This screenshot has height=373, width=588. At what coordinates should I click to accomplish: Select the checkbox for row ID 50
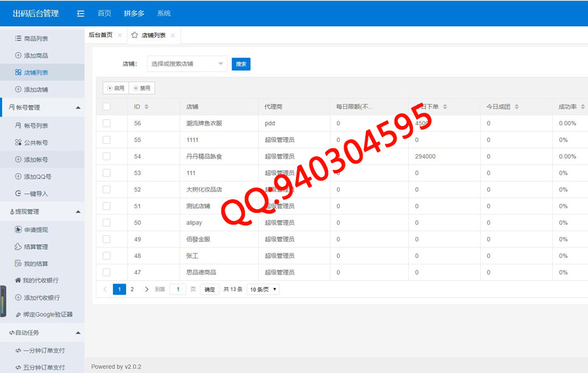coord(106,223)
